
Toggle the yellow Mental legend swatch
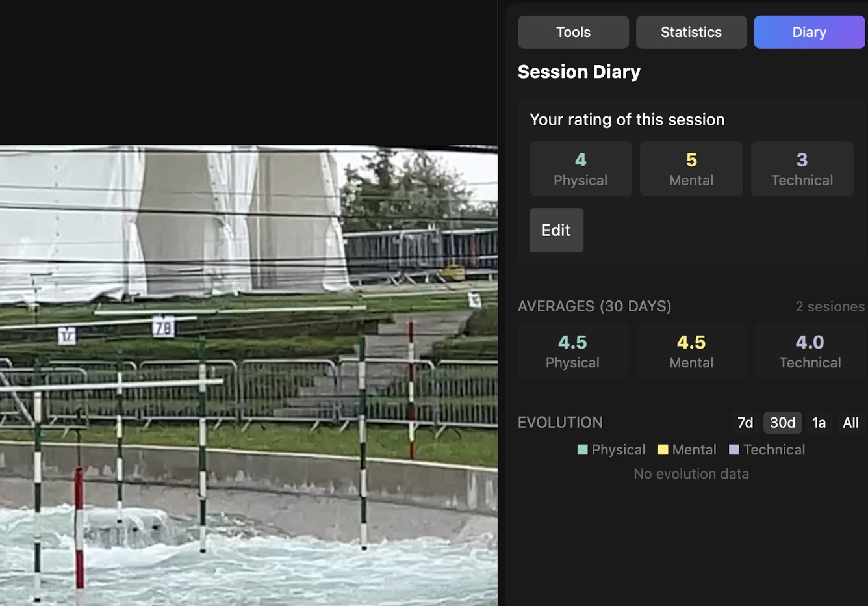click(663, 450)
